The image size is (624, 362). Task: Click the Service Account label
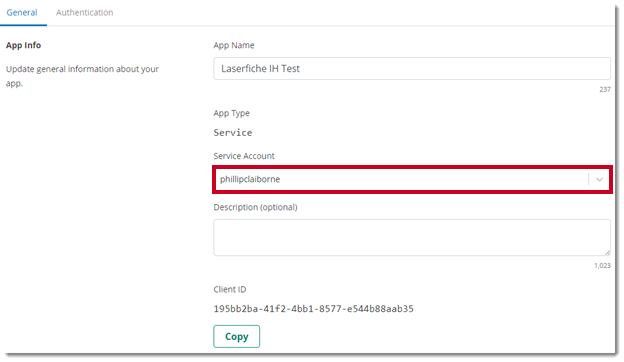[244, 156]
